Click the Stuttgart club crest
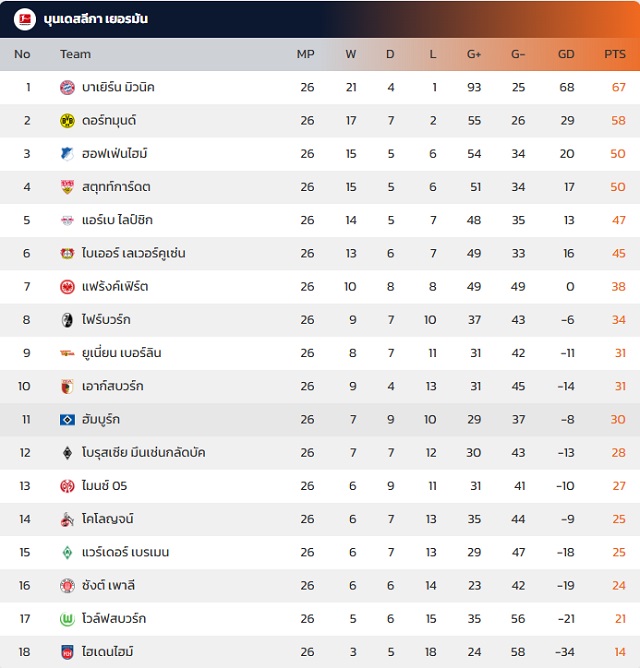This screenshot has height=668, width=640. (x=67, y=187)
